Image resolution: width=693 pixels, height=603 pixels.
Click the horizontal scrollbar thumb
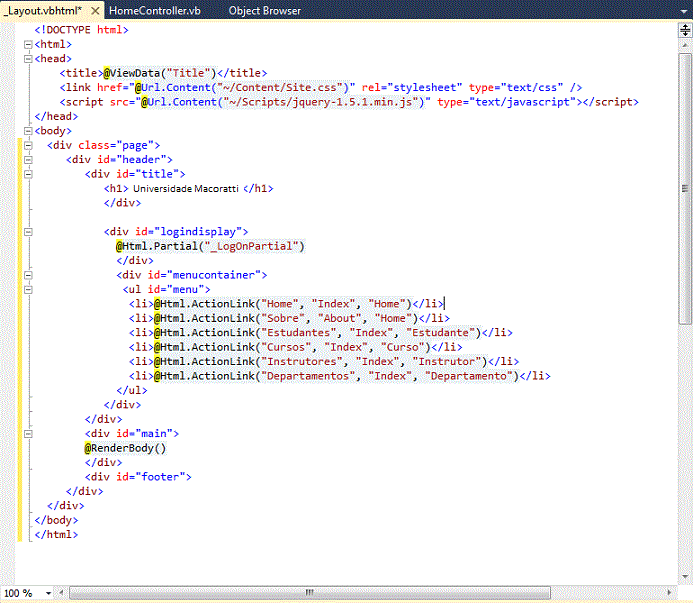[309, 592]
